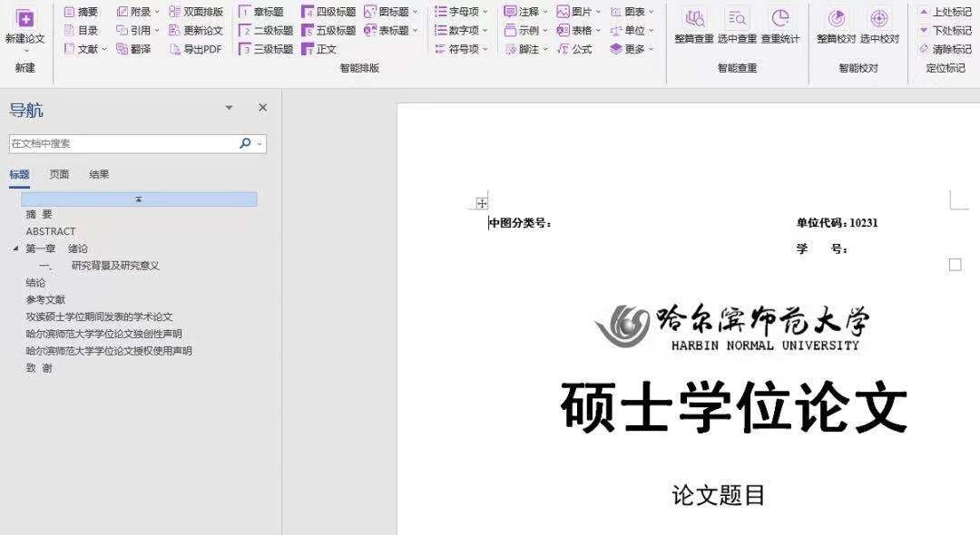
Task: Apply 章标题 heading style
Action: click(x=261, y=12)
